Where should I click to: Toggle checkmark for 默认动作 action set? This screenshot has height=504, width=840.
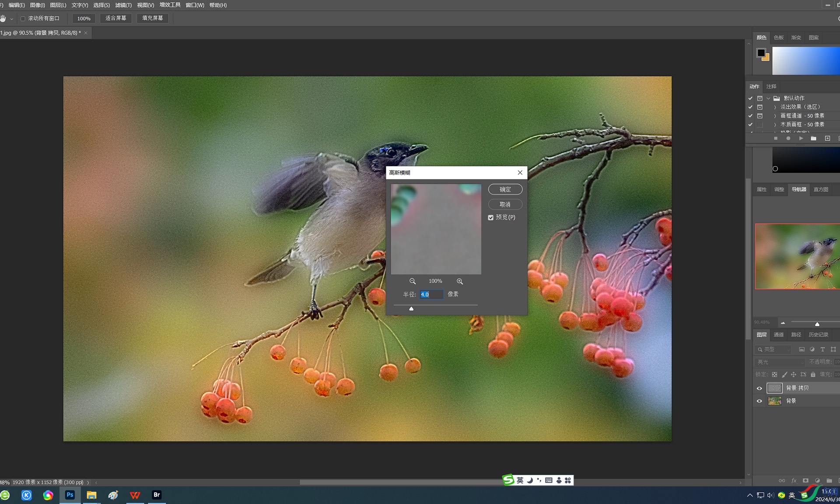coord(750,98)
